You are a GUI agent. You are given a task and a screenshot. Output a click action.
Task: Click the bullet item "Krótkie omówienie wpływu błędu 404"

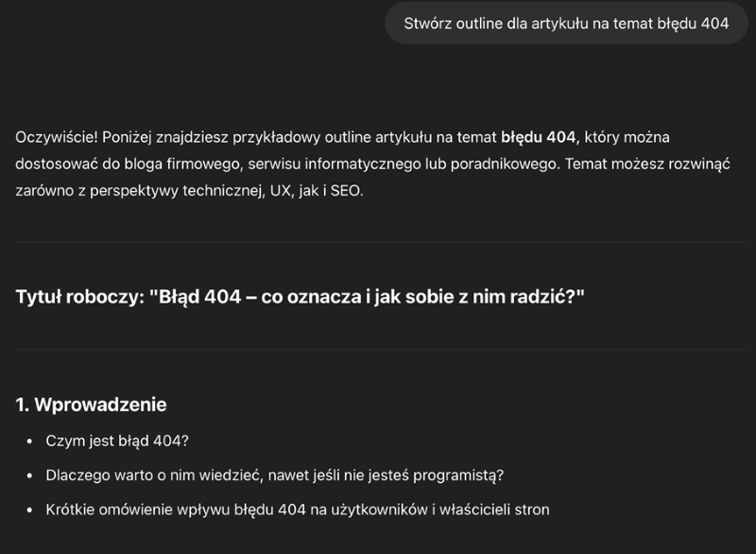[298, 510]
